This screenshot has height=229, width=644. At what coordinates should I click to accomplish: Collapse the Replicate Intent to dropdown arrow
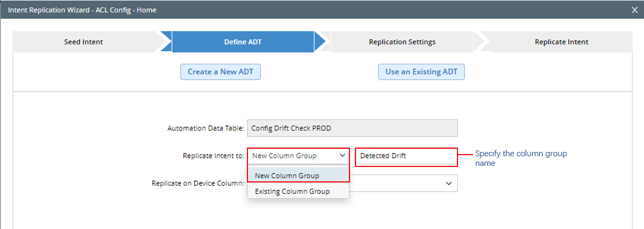tap(342, 156)
